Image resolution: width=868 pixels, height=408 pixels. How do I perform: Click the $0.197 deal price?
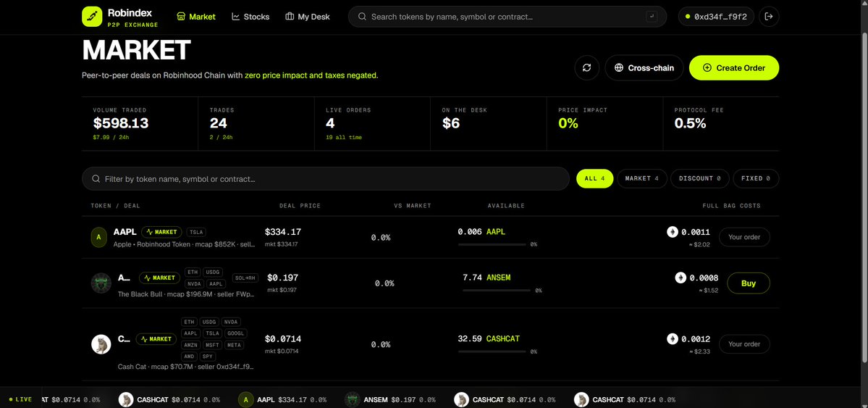click(x=282, y=278)
